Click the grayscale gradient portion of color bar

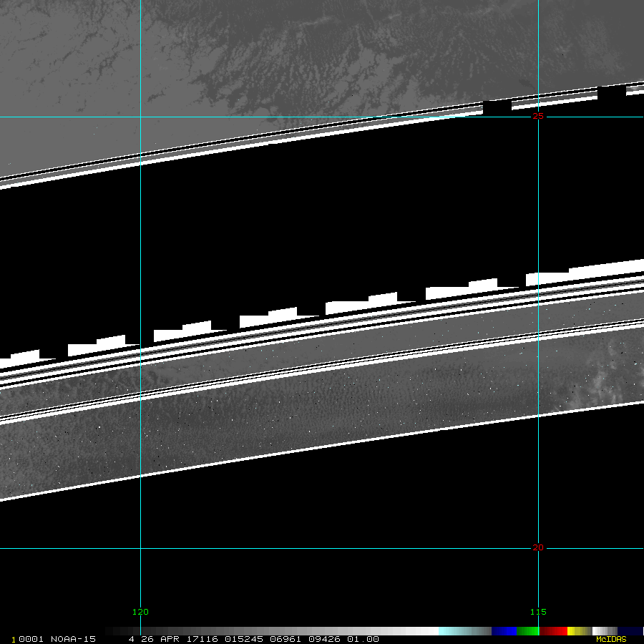point(272,631)
